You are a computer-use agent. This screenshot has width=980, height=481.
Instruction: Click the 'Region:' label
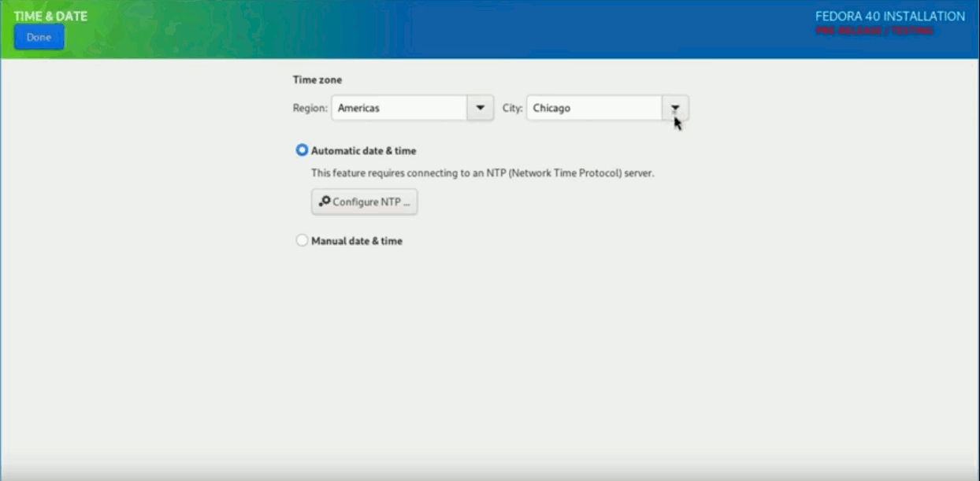tap(310, 108)
